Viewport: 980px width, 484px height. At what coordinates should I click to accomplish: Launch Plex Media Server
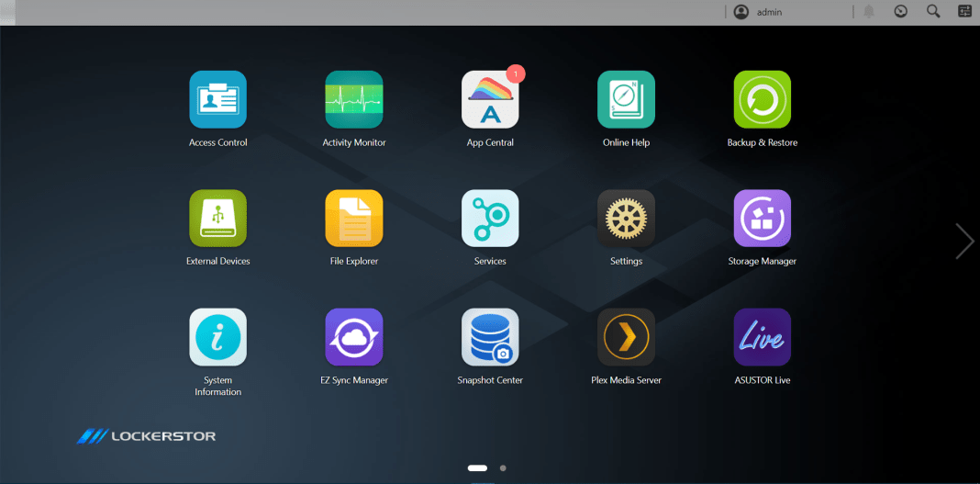[x=626, y=337]
